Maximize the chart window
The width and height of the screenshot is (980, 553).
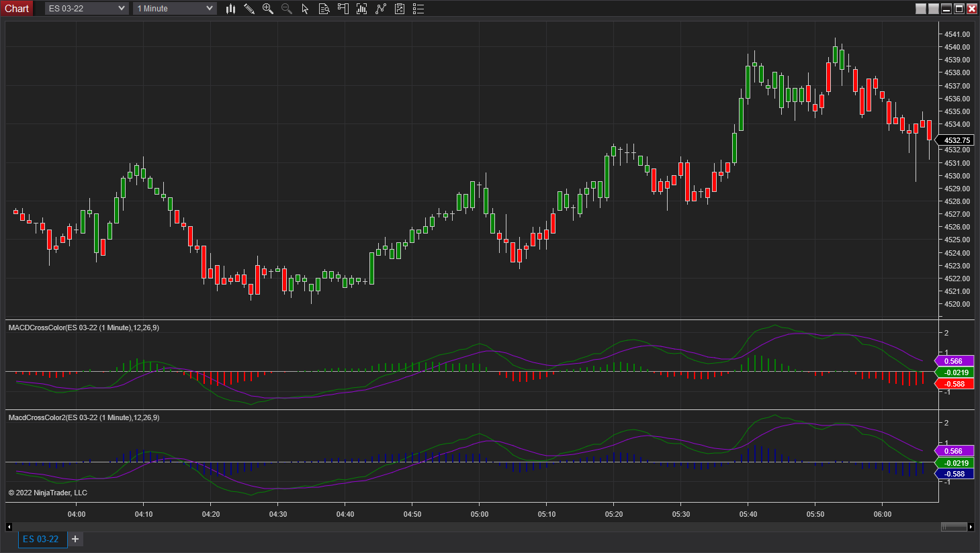tap(959, 9)
